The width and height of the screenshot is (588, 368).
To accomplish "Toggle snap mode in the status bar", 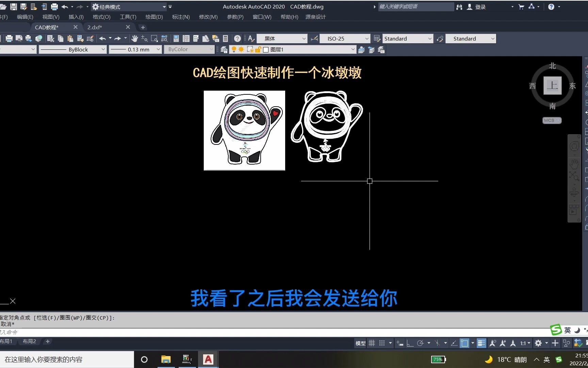I will coord(381,343).
